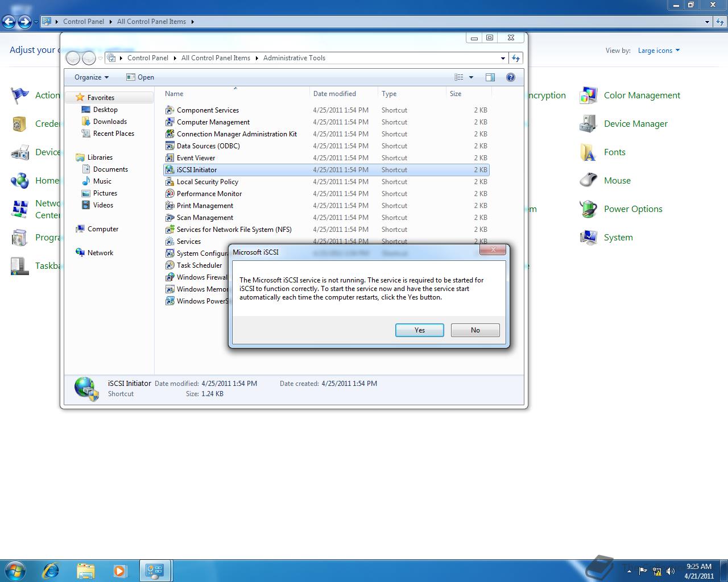Open the Organize dropdown menu

pyautogui.click(x=92, y=77)
